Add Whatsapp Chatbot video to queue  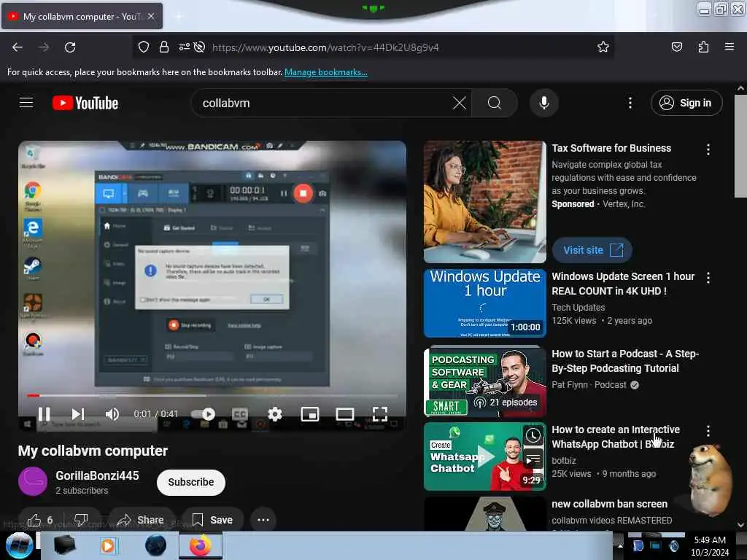click(533, 460)
